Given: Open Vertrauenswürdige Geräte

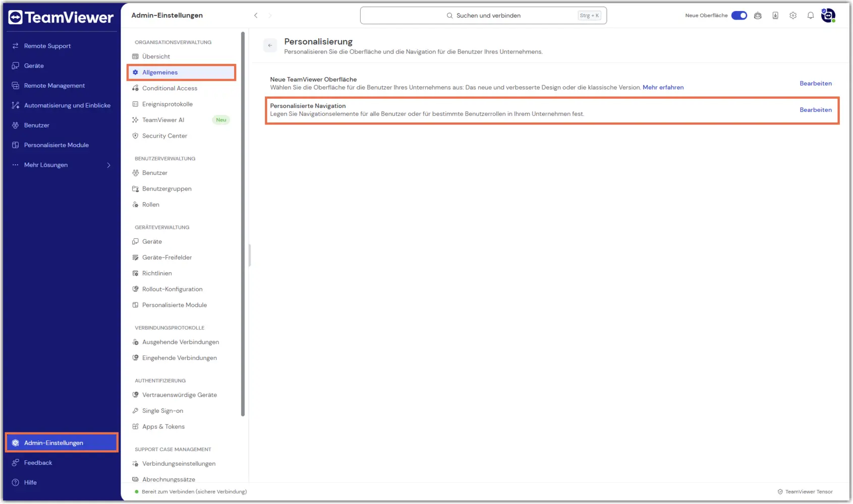Looking at the screenshot, I should 182,395.
